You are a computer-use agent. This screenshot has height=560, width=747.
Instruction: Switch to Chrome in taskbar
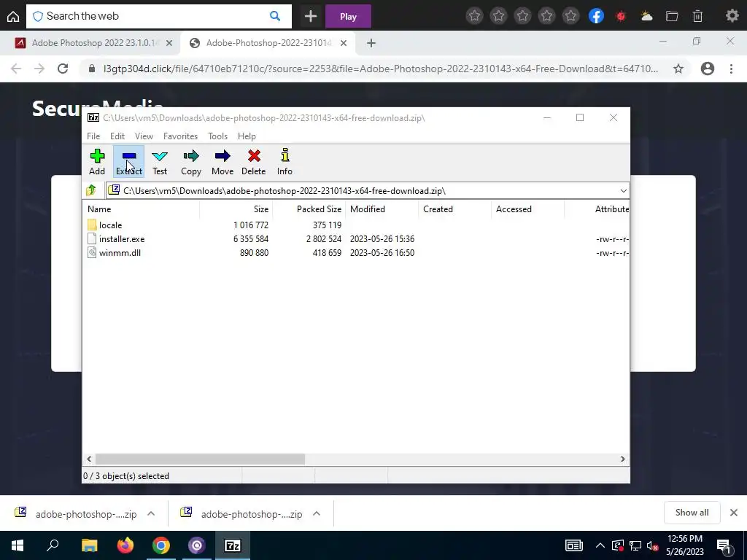161,545
